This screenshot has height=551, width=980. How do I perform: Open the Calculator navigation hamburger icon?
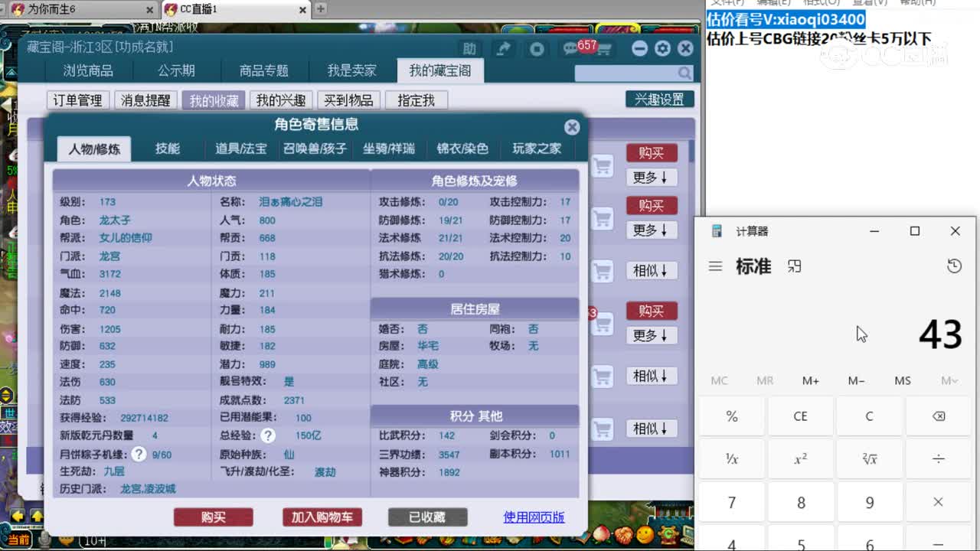click(715, 266)
